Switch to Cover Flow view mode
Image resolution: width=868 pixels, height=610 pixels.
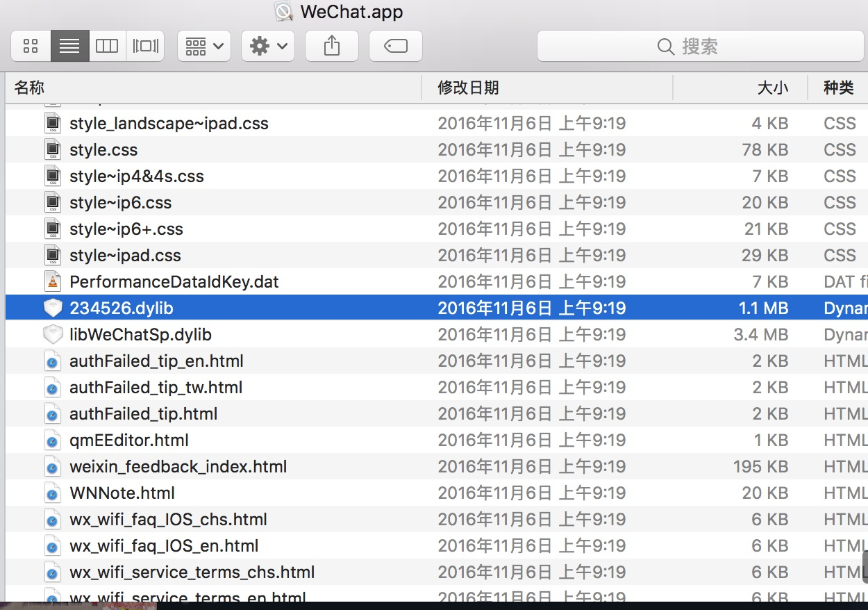145,47
